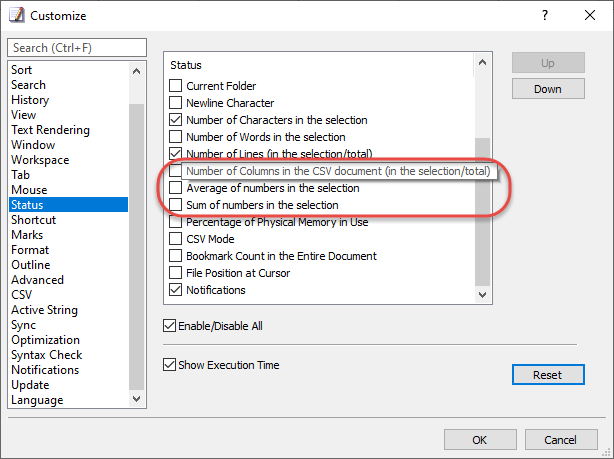The width and height of the screenshot is (614, 459).
Task: Enable Sum of numbers in the selection
Action: pos(175,204)
